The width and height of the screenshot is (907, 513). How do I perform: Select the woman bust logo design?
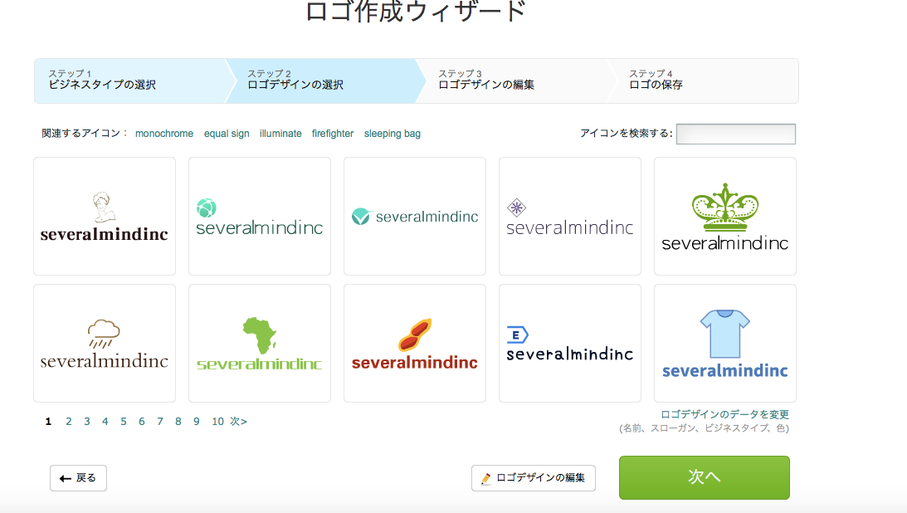[x=105, y=216]
